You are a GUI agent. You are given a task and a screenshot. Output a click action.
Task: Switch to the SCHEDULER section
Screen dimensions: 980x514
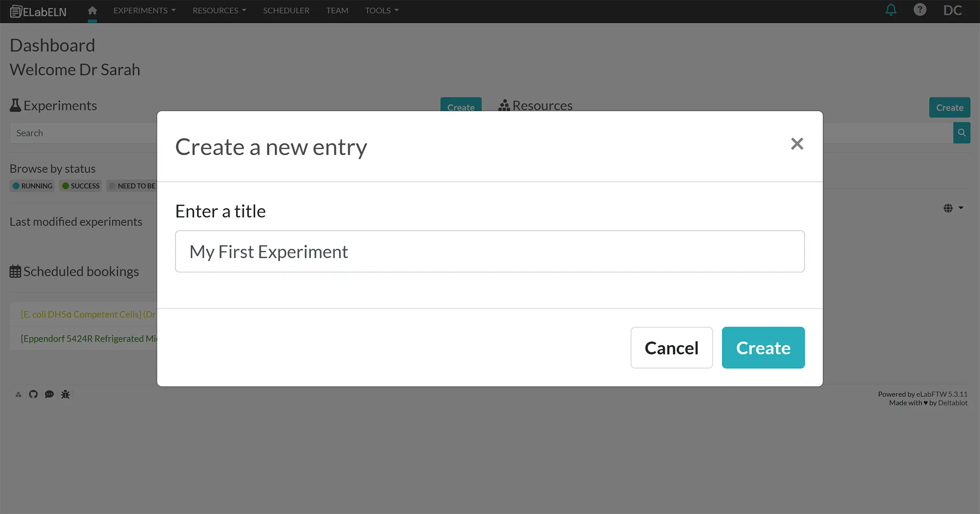(x=286, y=10)
